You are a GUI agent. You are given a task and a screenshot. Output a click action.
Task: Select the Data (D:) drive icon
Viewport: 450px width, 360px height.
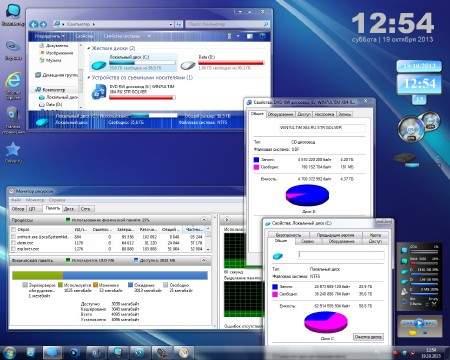(x=188, y=65)
